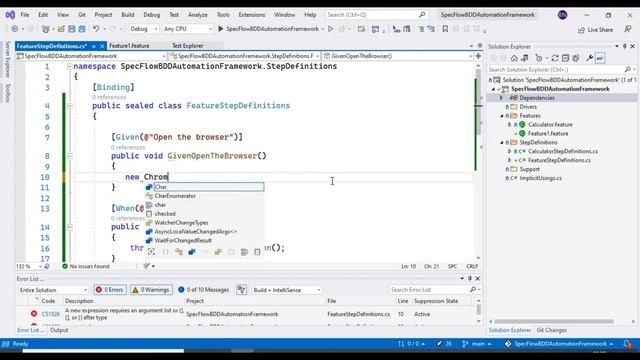Click the Save All toolbar icon
The height and width of the screenshot is (360, 640).
pyautogui.click(x=82, y=29)
